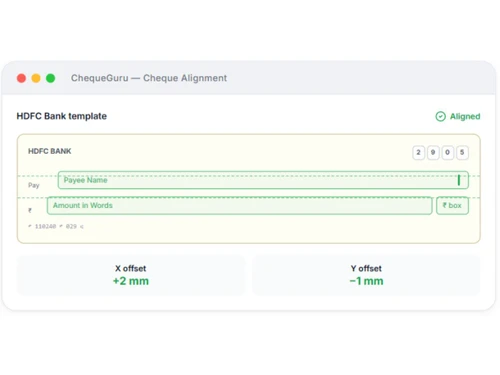Select the date digit box showing 5
Screen dimensions: 500x375
pyautogui.click(x=462, y=153)
